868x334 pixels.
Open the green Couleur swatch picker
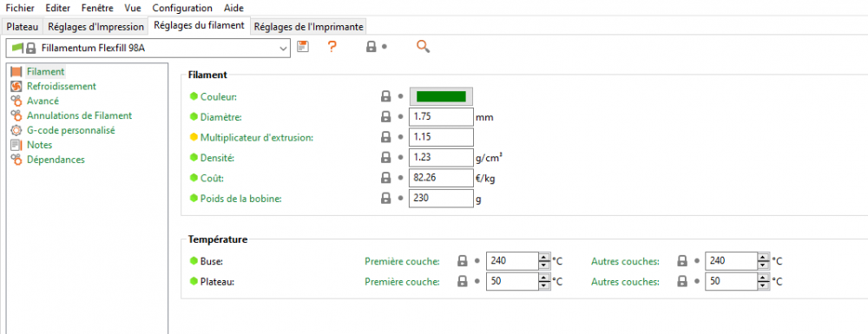point(441,97)
